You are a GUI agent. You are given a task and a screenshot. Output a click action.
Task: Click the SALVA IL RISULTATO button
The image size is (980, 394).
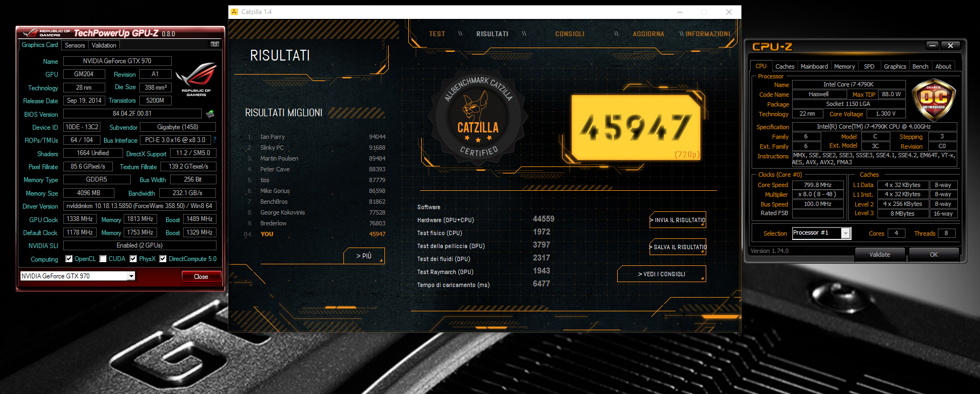(x=678, y=247)
